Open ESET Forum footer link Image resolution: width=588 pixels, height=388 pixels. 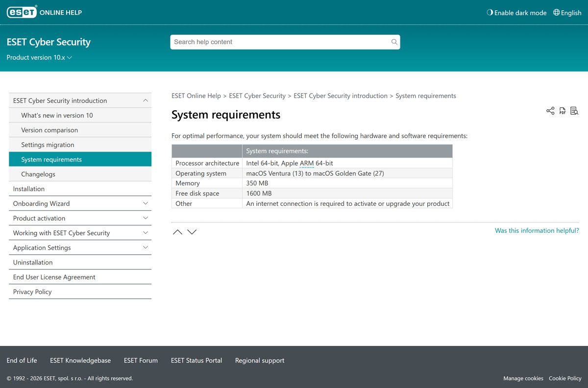(141, 361)
